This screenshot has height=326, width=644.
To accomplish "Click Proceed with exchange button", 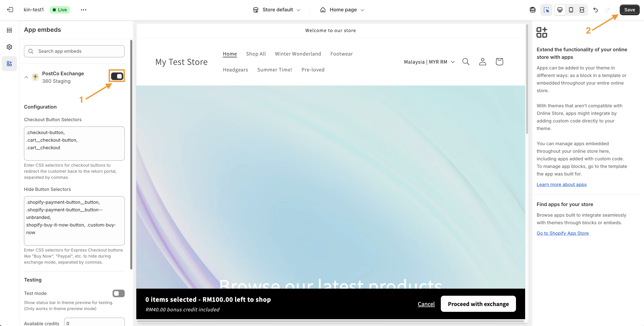I will pyautogui.click(x=478, y=304).
